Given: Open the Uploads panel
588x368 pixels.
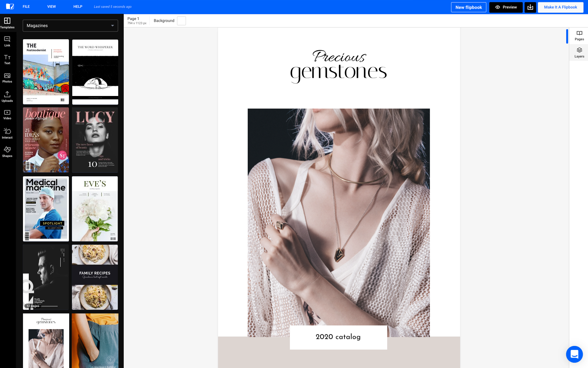Looking at the screenshot, I should point(7,96).
